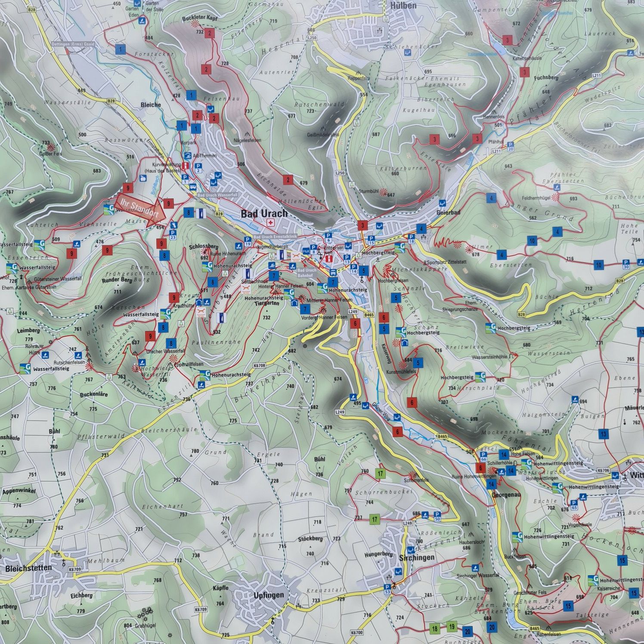
Task: Click the Jugendherberge label
Action: 272,247
